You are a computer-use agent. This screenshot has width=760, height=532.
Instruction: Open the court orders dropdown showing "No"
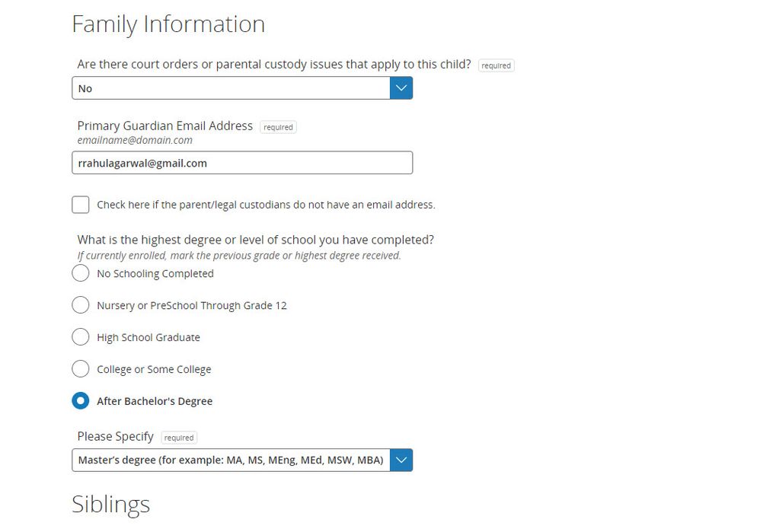coord(231,88)
